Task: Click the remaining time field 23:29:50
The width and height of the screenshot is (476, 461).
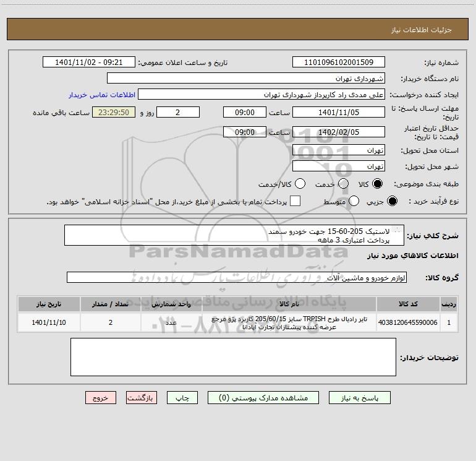Action: [x=114, y=112]
